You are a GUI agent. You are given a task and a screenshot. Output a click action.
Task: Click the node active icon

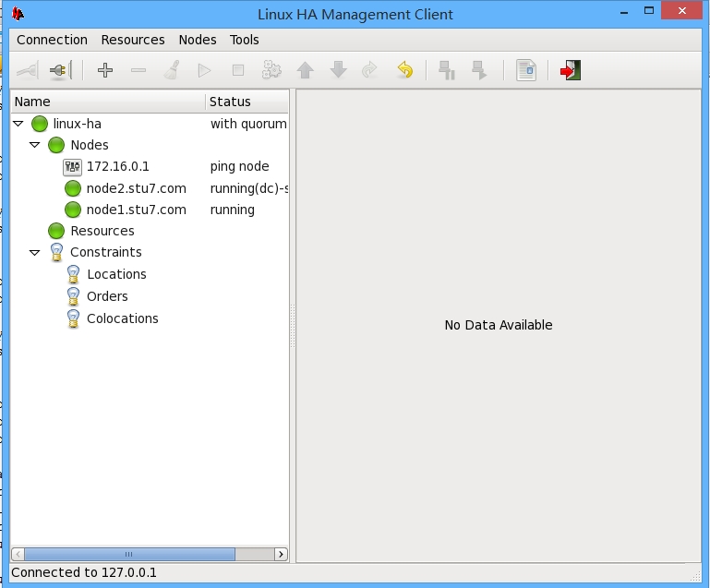pyautogui.click(x=479, y=70)
